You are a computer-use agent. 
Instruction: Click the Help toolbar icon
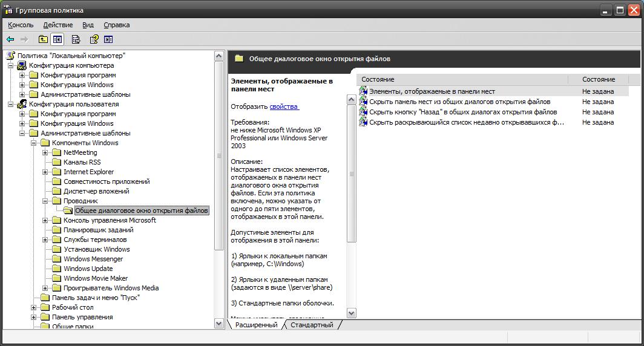pyautogui.click(x=94, y=39)
